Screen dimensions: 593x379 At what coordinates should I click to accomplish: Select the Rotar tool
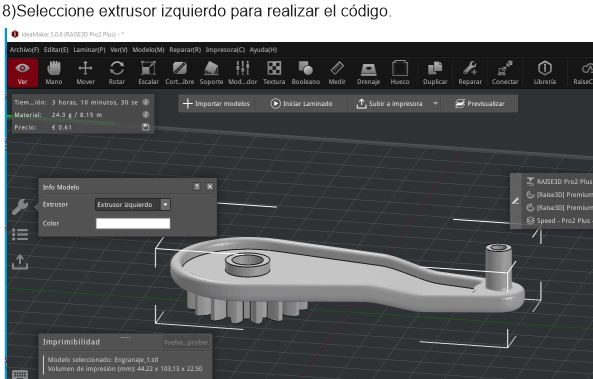tap(116, 73)
